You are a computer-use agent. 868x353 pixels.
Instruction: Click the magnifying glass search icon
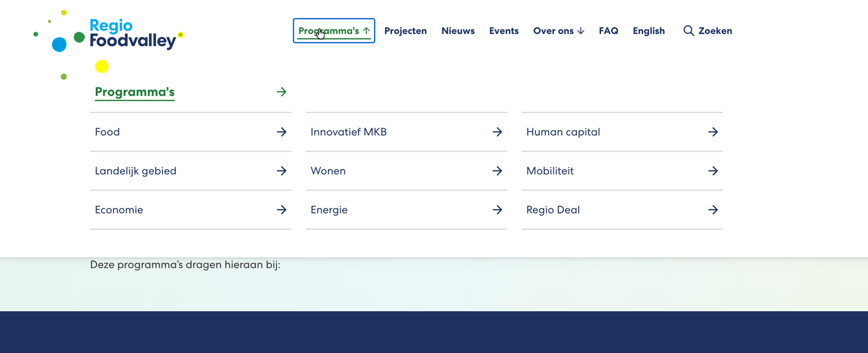pos(688,31)
